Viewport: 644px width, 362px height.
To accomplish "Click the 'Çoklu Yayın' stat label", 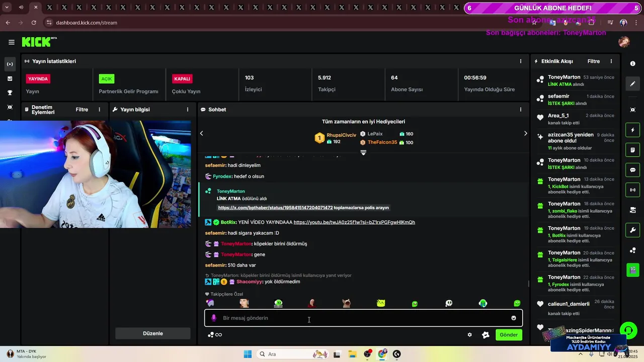I will pyautogui.click(x=186, y=92).
